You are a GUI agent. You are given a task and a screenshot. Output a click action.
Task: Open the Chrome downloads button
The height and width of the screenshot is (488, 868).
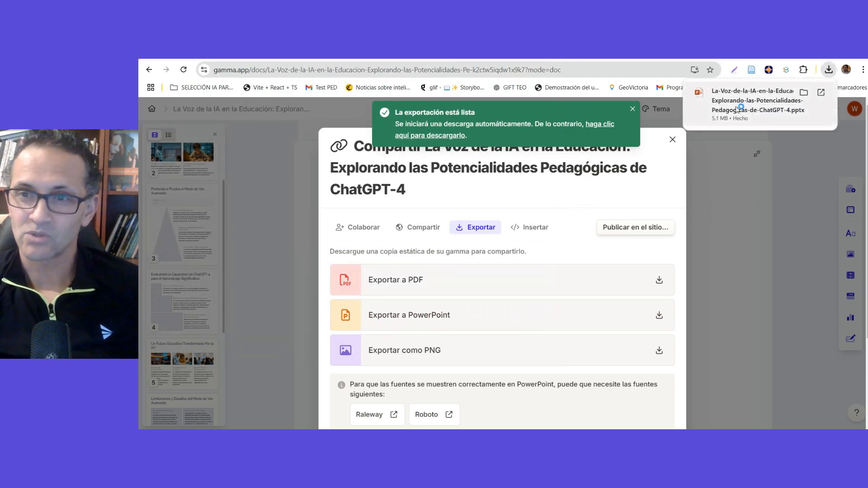828,70
